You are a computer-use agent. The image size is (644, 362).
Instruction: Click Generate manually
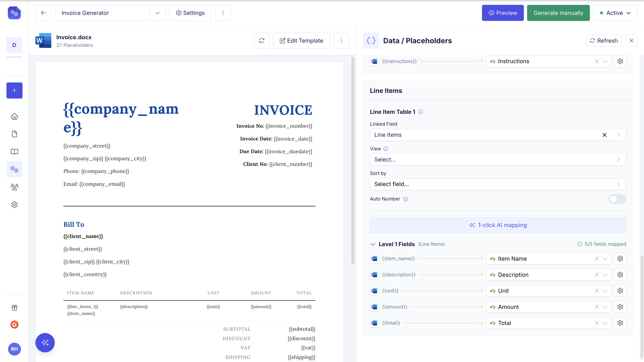[558, 13]
